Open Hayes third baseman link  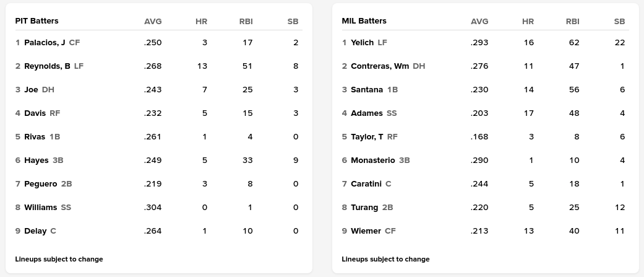pos(36,160)
